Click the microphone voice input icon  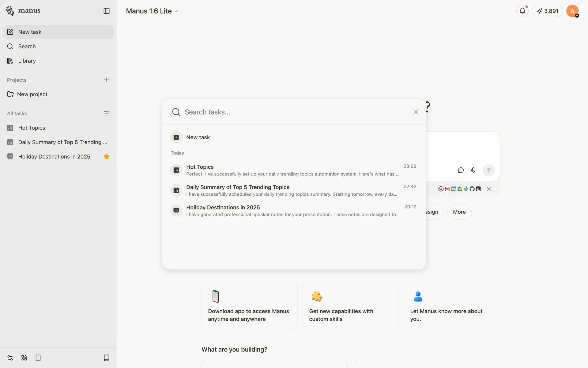tap(473, 170)
